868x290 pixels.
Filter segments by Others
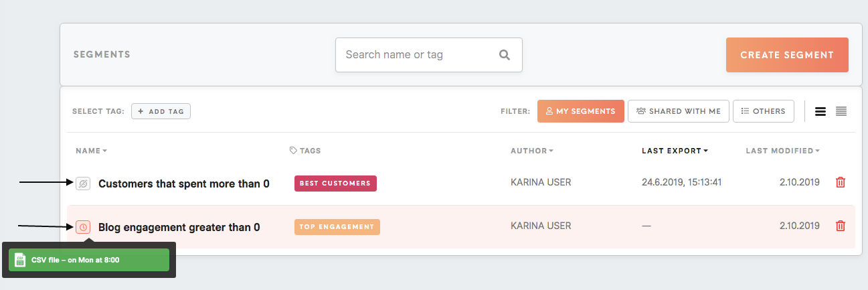(764, 111)
